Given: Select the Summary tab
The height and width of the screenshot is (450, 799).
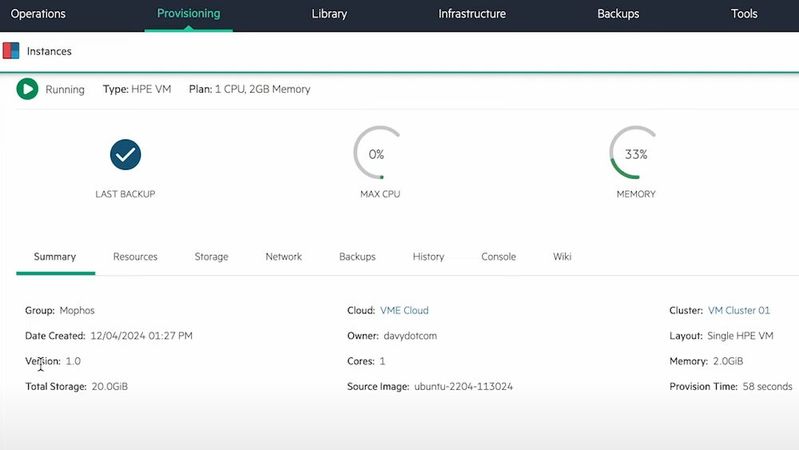Looking at the screenshot, I should 55,257.
